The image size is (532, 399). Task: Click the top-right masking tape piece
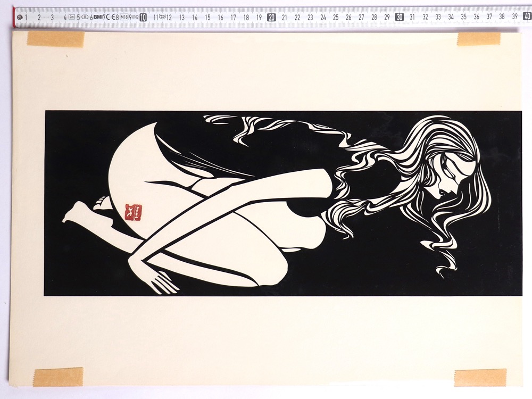[x=478, y=38]
